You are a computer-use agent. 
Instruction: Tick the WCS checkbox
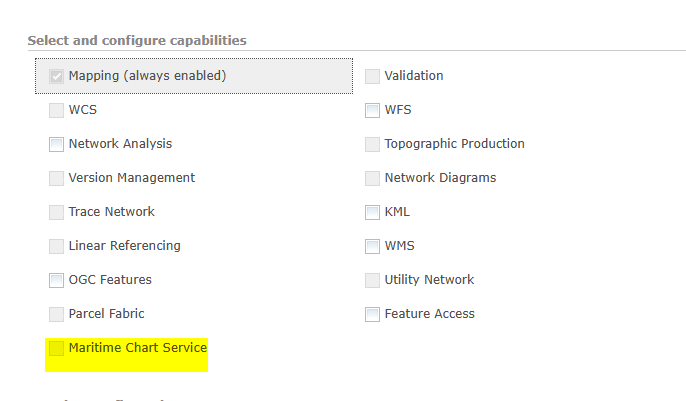coord(56,110)
